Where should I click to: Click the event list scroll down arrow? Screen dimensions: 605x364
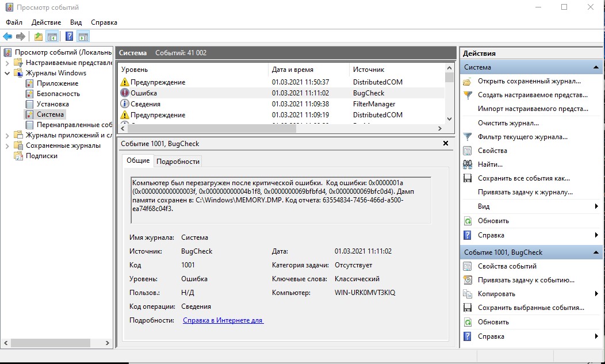[449, 119]
